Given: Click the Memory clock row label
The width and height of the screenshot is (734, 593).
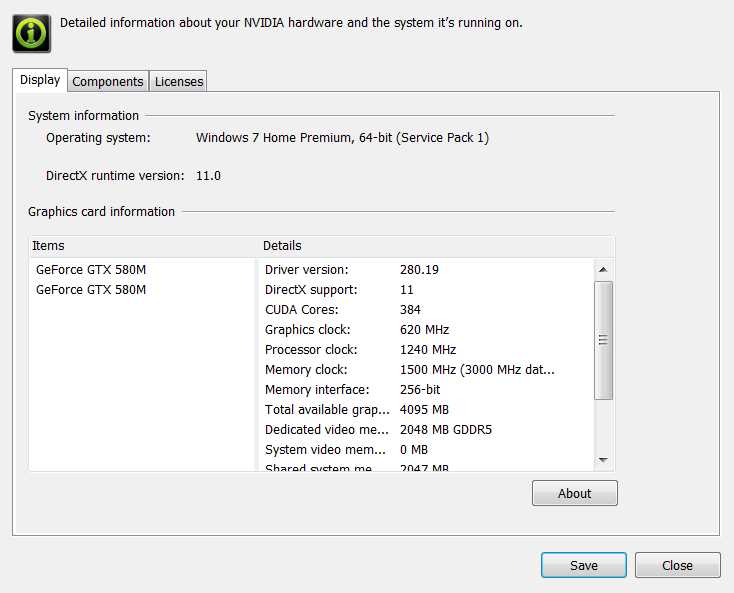Looking at the screenshot, I should tap(306, 370).
